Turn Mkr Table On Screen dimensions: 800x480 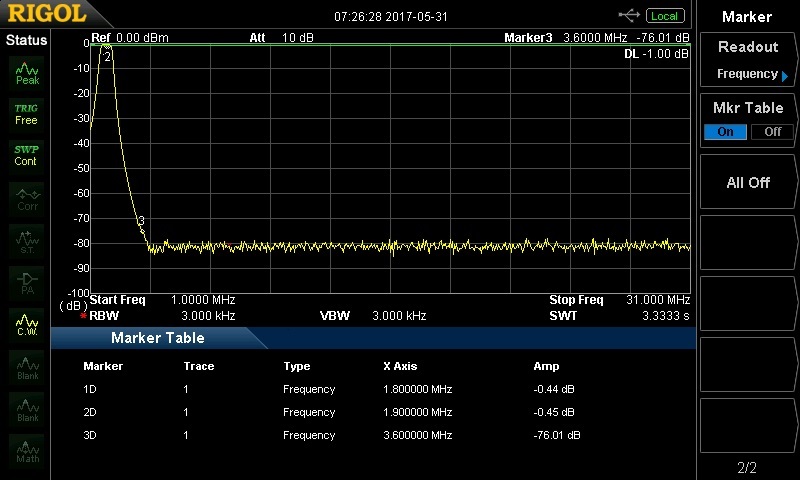click(x=725, y=132)
